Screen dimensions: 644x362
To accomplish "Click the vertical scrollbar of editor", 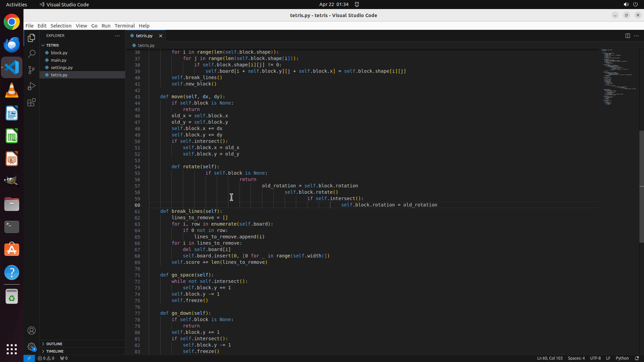I will pos(641,186).
